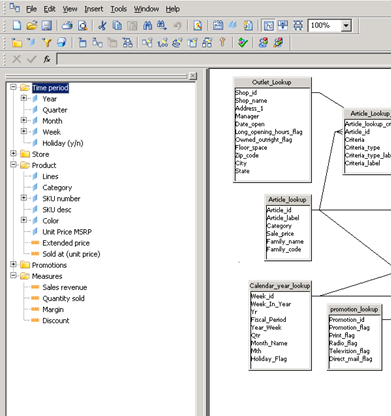Click the universe Parameters icon
The width and height of the screenshot is (391, 416).
click(218, 25)
